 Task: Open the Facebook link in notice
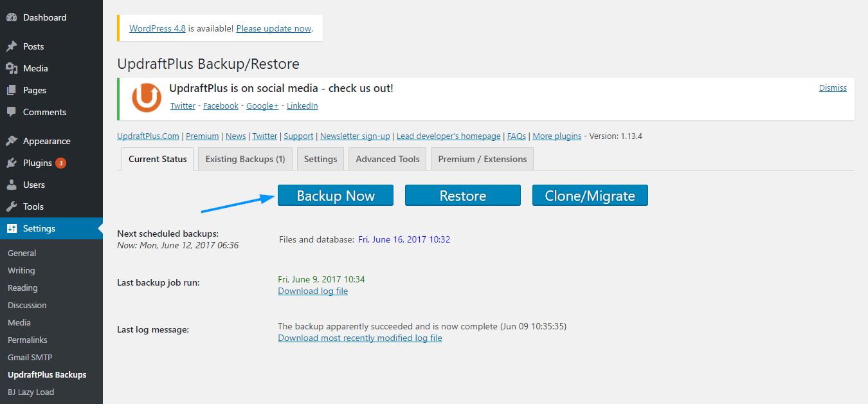(221, 106)
